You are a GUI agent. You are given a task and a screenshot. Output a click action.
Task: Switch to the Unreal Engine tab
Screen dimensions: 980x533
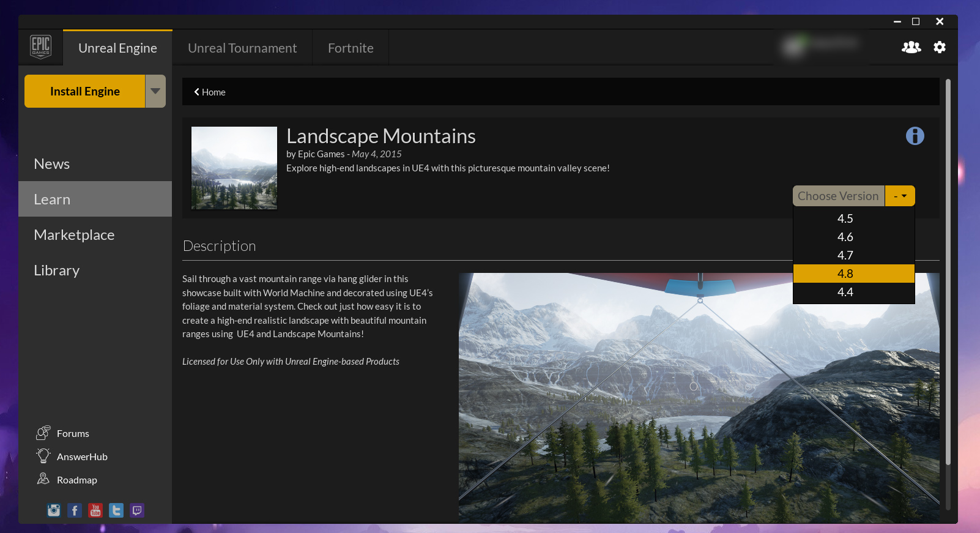(117, 48)
